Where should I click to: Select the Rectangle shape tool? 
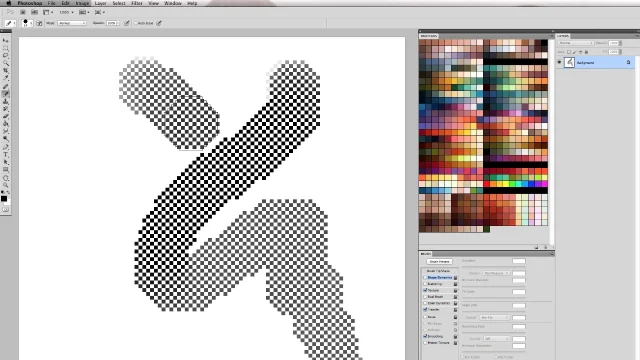pyautogui.click(x=5, y=170)
